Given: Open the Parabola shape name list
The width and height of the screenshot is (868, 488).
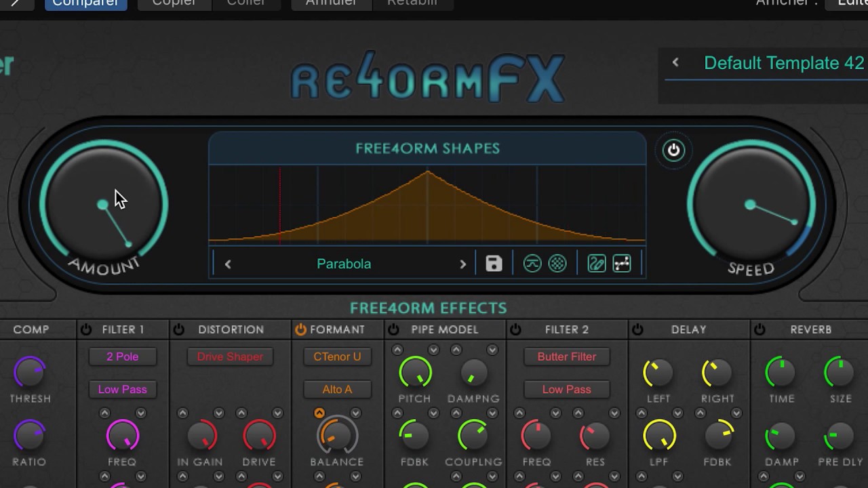Looking at the screenshot, I should click(x=344, y=264).
